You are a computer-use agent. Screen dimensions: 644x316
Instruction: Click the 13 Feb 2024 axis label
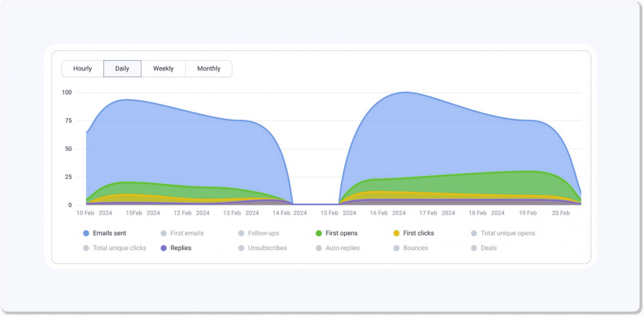pos(241,213)
